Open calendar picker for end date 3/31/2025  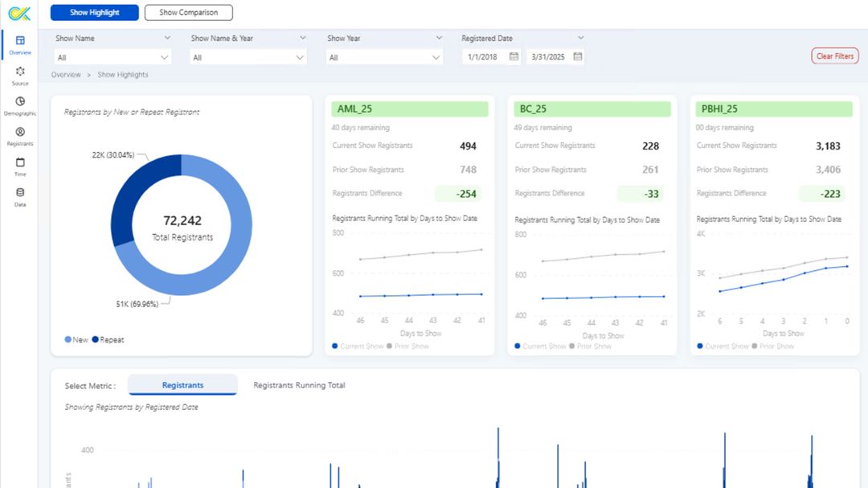tap(577, 56)
